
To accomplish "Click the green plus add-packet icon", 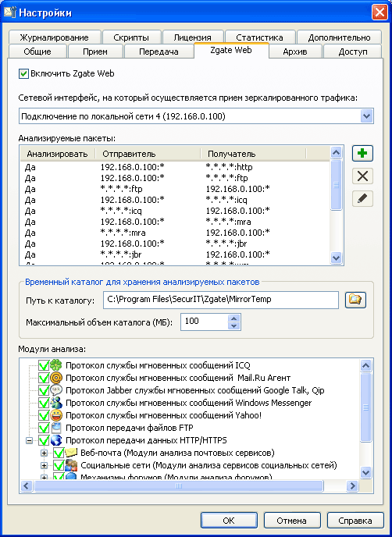I will click(362, 154).
